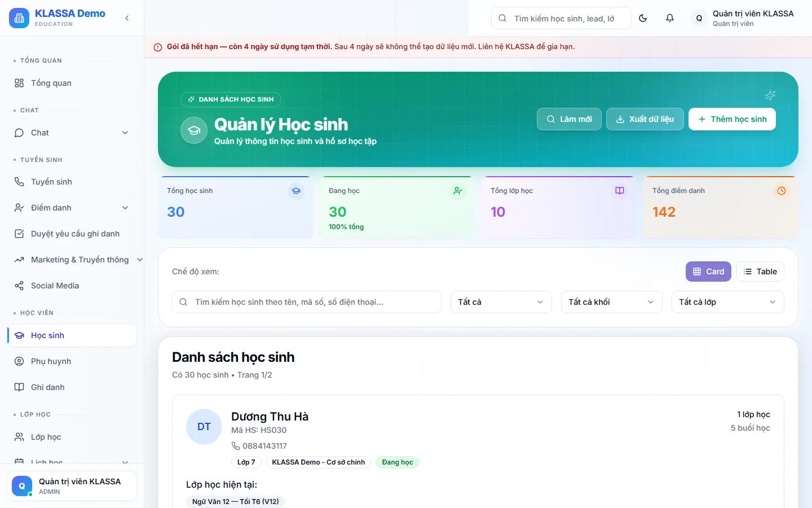Viewport: 812px width, 508px height.
Task: Navigate to Lớp học in sidebar
Action: click(x=72, y=437)
